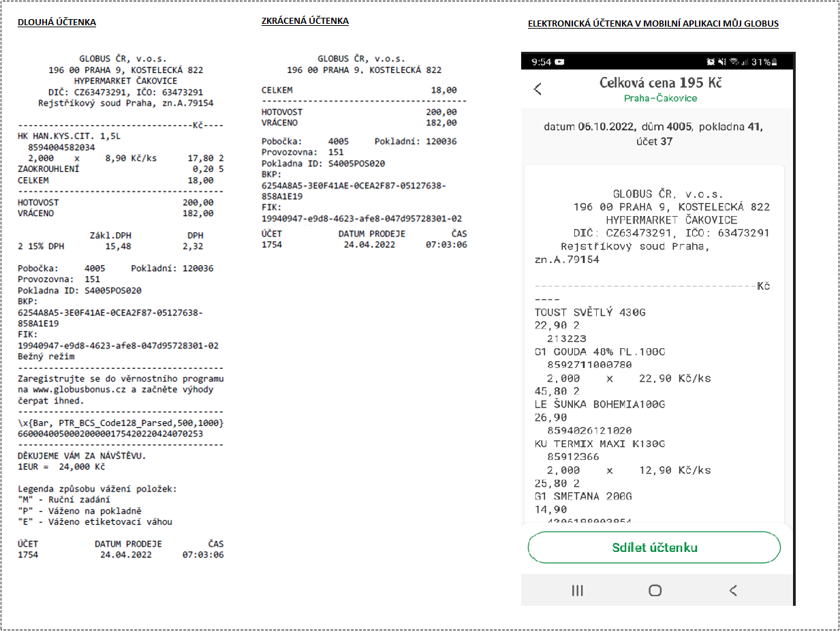Click Provozovna: 151 on the long receipt

coord(59,279)
